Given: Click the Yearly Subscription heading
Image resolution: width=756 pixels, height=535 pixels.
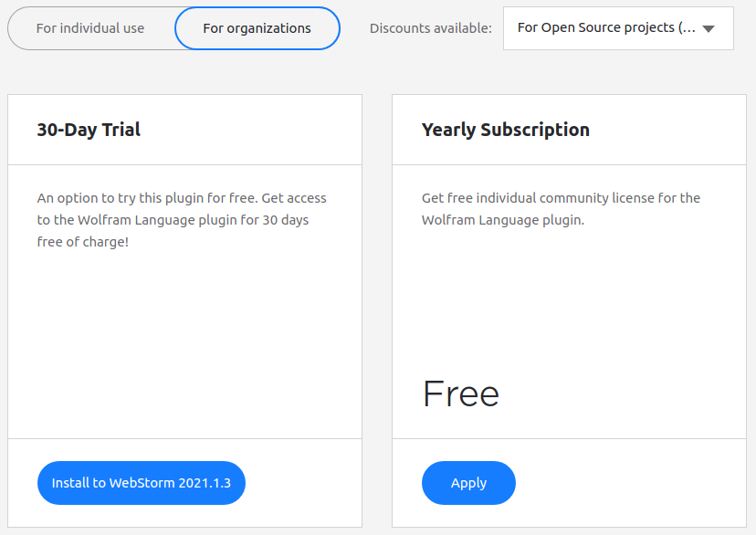Looking at the screenshot, I should point(506,130).
